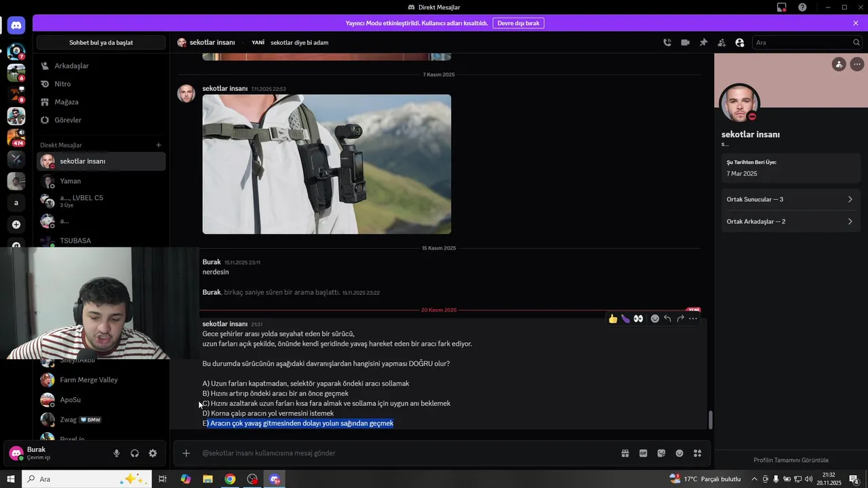Open the Zwag direct message
The image size is (868, 488).
tap(101, 420)
